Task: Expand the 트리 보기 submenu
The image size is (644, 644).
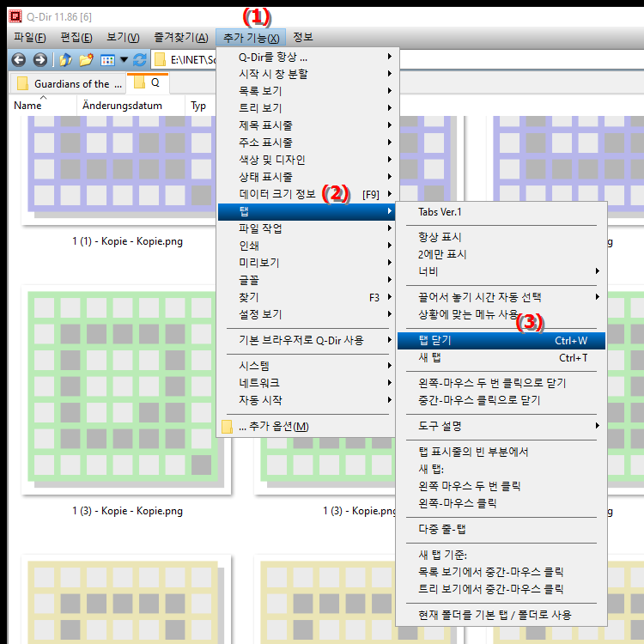Action: (306, 108)
